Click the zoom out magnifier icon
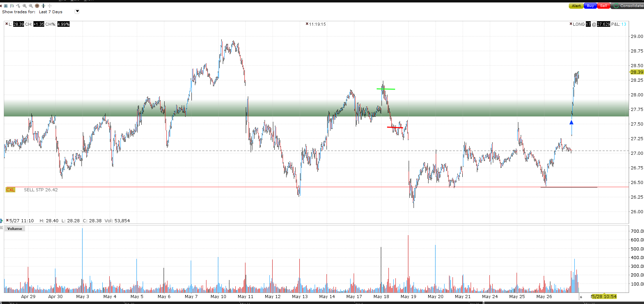The image size is (644, 304). coord(31,6)
